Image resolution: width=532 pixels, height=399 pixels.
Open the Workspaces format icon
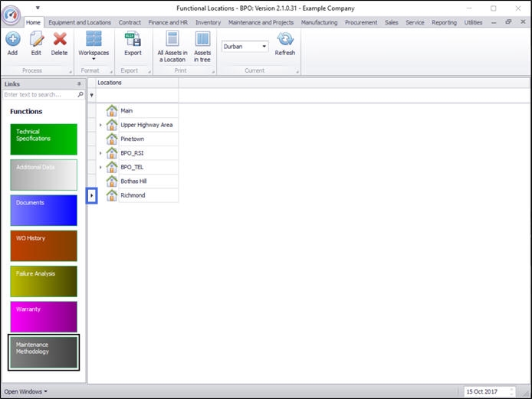94,44
